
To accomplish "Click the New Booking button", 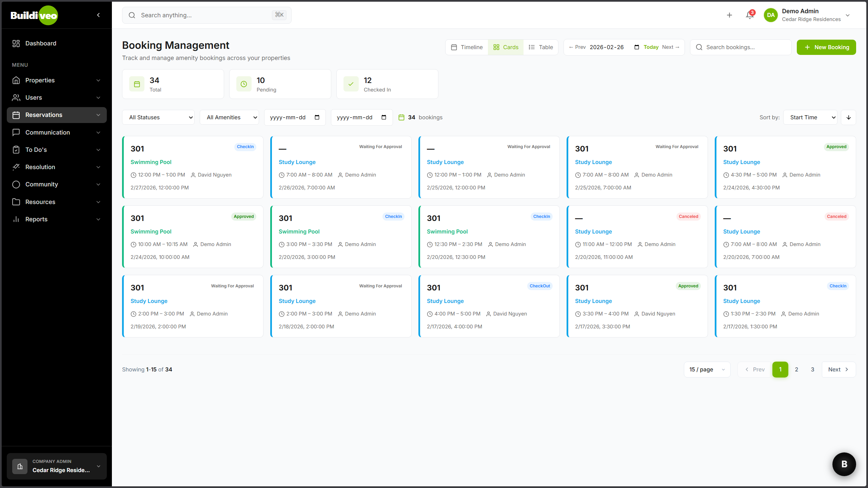I will click(826, 47).
